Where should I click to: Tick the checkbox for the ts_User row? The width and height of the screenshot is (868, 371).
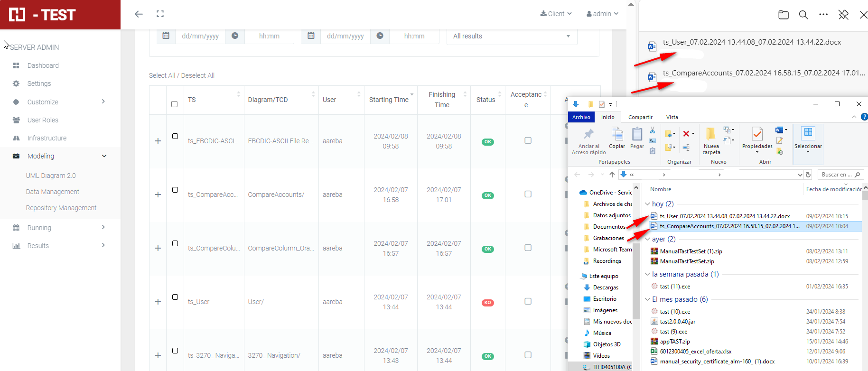[x=175, y=297]
